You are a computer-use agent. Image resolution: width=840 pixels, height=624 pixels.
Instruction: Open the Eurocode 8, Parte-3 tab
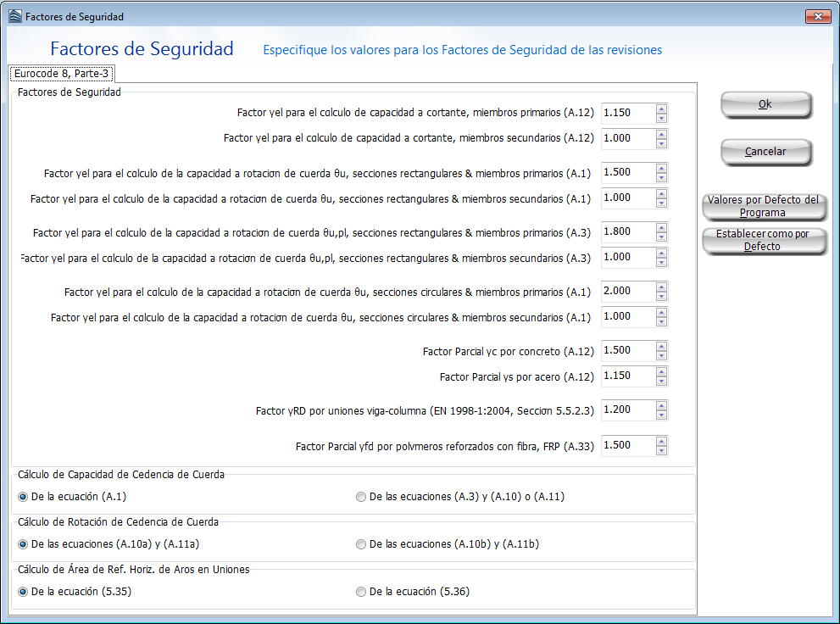(61, 74)
